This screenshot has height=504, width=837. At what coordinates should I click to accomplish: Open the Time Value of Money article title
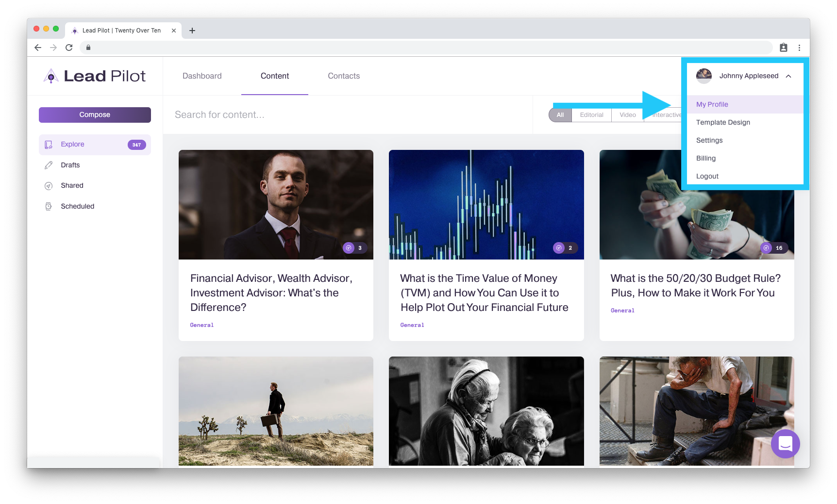485,293
